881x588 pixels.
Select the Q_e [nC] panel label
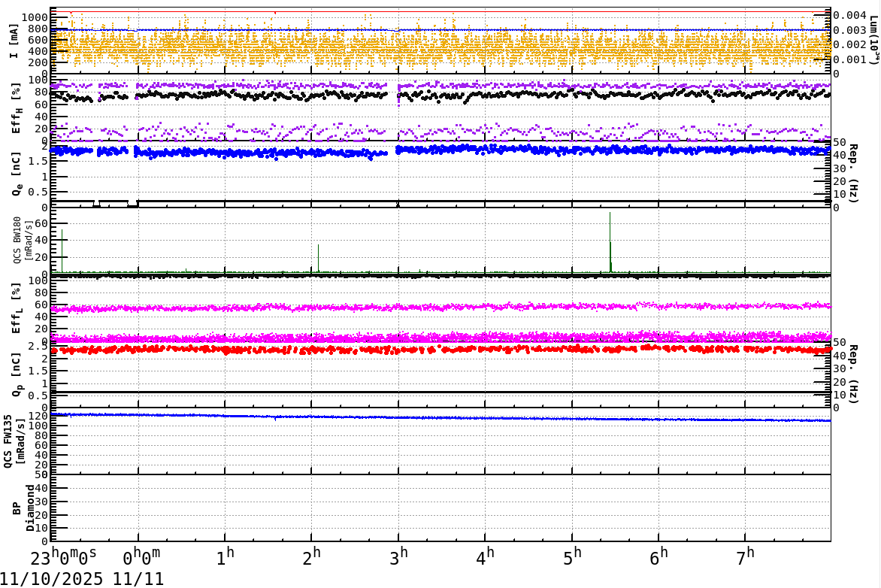click(x=16, y=174)
